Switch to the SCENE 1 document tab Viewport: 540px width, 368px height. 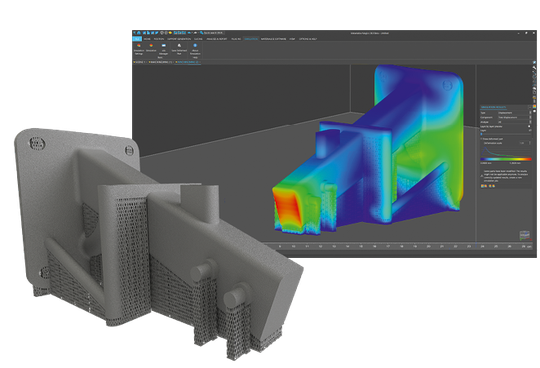(x=139, y=62)
